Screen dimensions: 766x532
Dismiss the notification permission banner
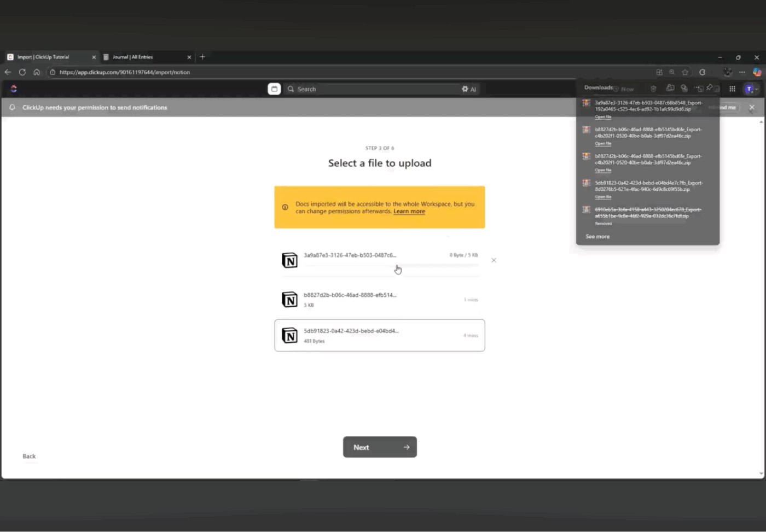coord(752,107)
